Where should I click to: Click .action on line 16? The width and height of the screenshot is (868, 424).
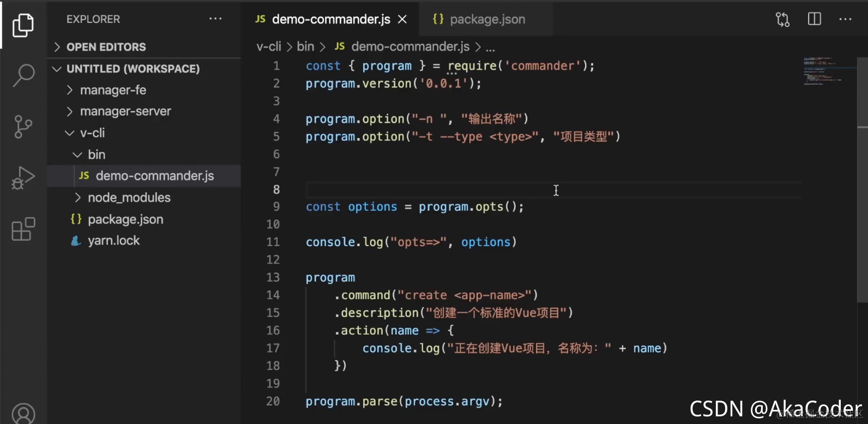point(359,331)
